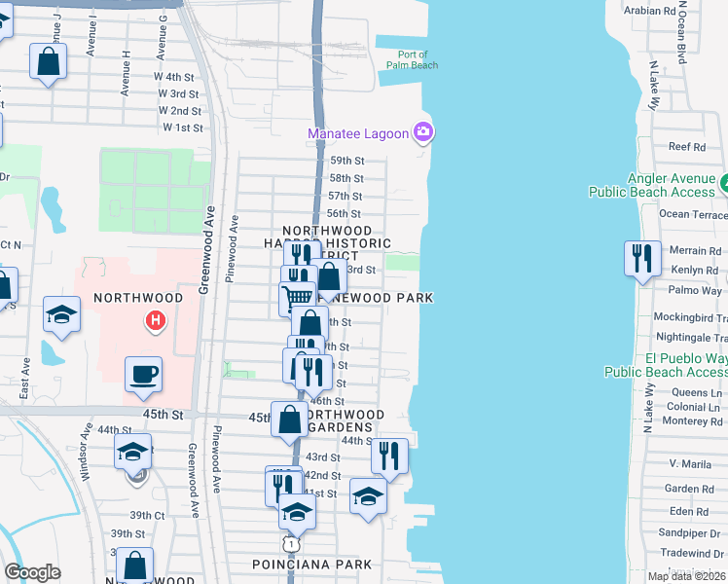Screen dimensions: 728x584
Task: Click the shopping bag marker below 39th St
Action: coord(134,565)
